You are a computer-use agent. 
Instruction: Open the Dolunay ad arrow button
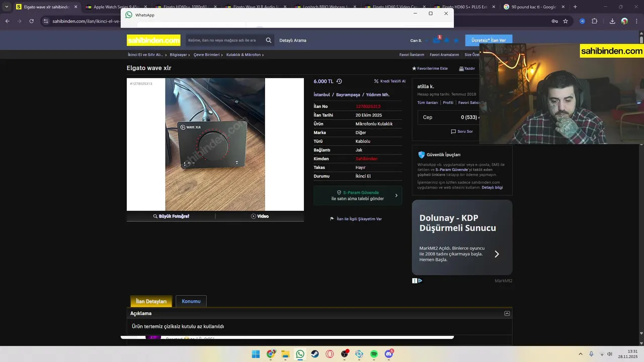point(497,254)
